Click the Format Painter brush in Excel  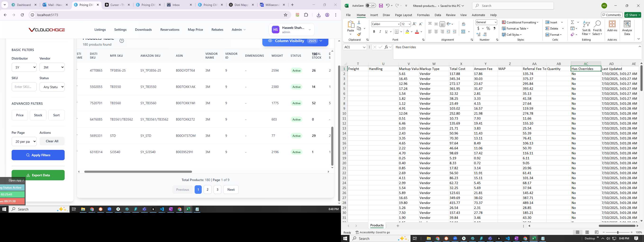[359, 35]
